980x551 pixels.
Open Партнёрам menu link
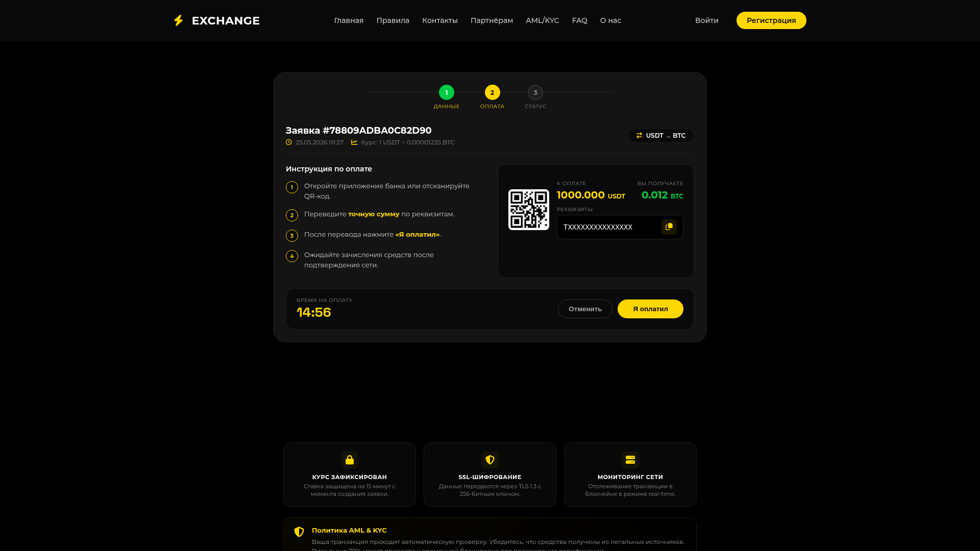tap(492, 20)
